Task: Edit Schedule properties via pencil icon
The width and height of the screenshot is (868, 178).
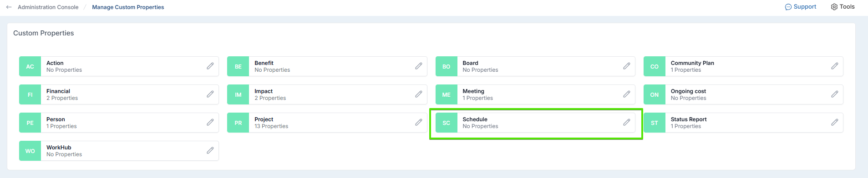Action: click(x=627, y=123)
